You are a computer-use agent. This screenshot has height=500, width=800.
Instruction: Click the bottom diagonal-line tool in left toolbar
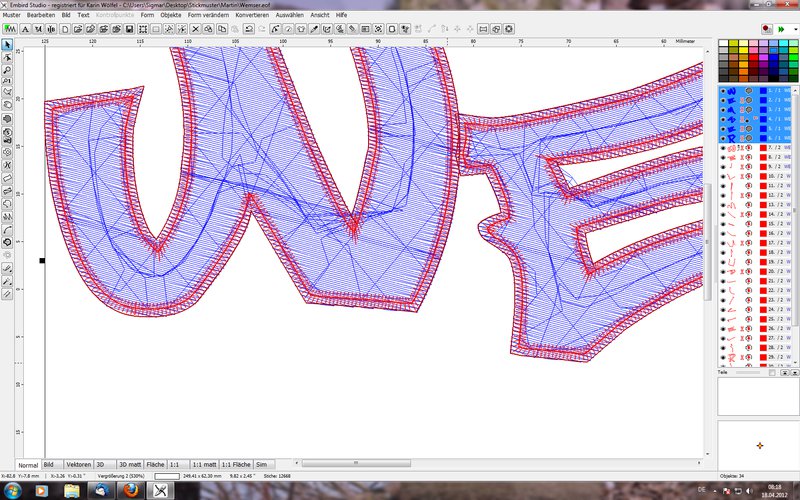[x=7, y=294]
